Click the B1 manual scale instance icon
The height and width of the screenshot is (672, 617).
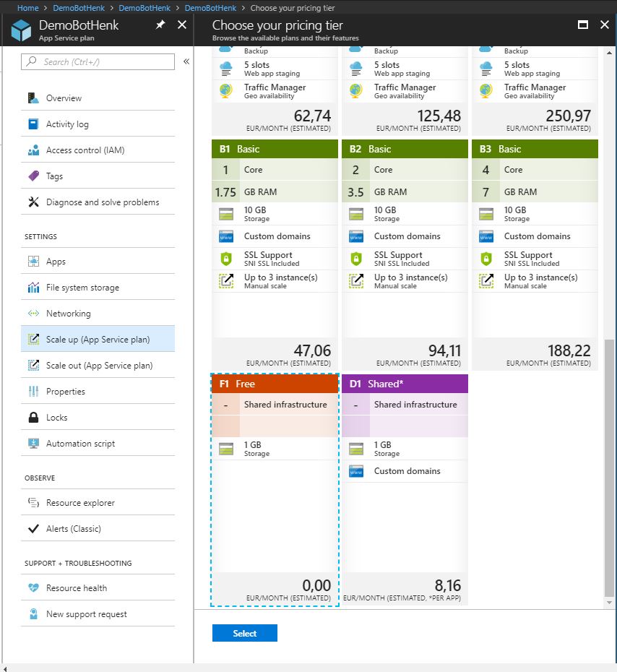point(226,280)
